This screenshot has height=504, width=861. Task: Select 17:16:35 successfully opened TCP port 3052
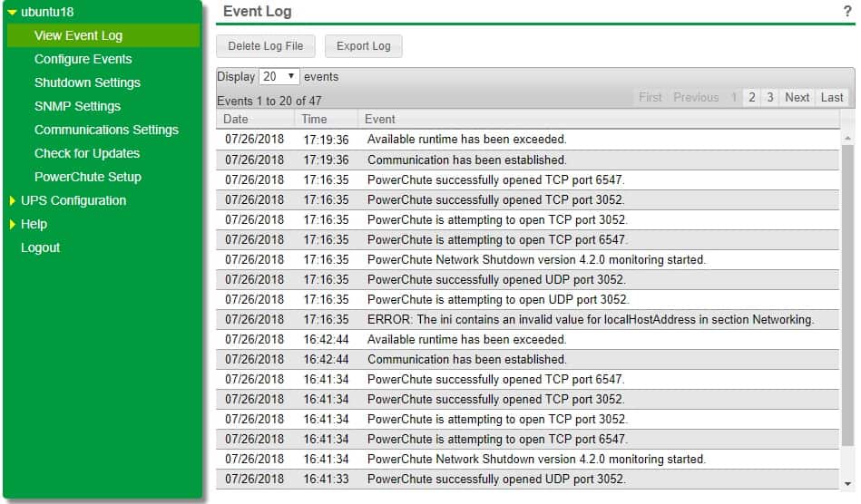528,199
